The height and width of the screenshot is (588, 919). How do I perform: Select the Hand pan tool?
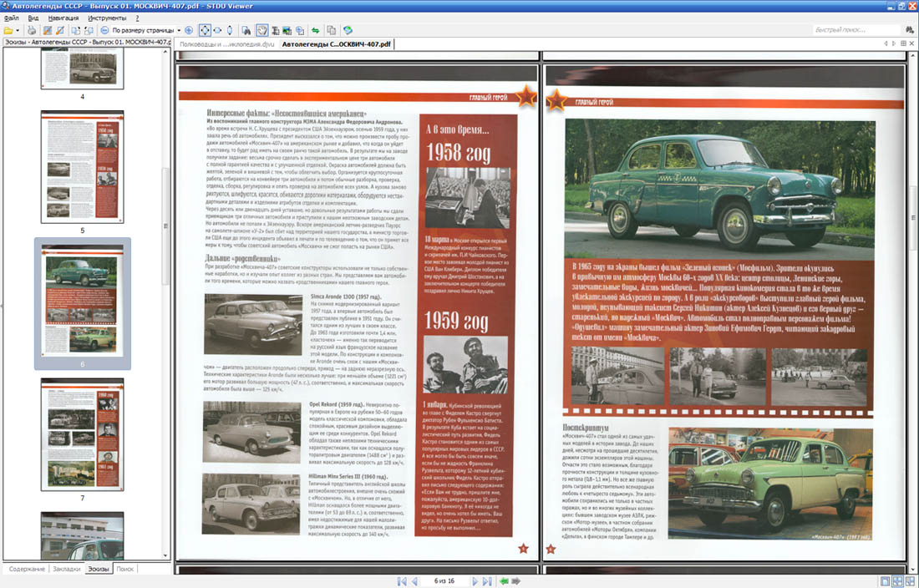click(261, 30)
